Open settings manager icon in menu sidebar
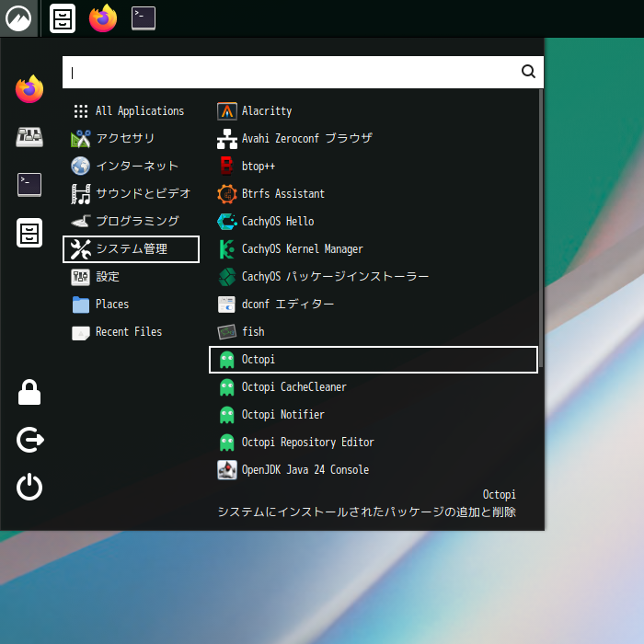 click(29, 137)
